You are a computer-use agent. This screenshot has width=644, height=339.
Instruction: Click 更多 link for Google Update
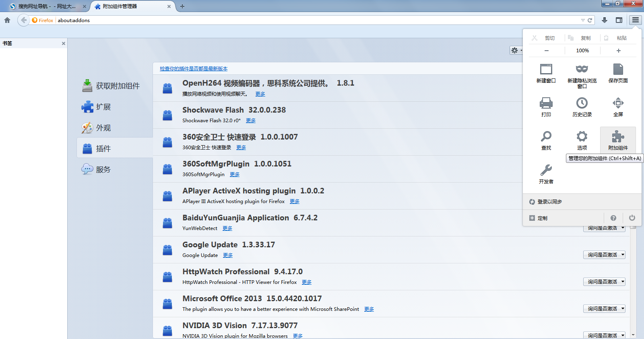coord(228,255)
